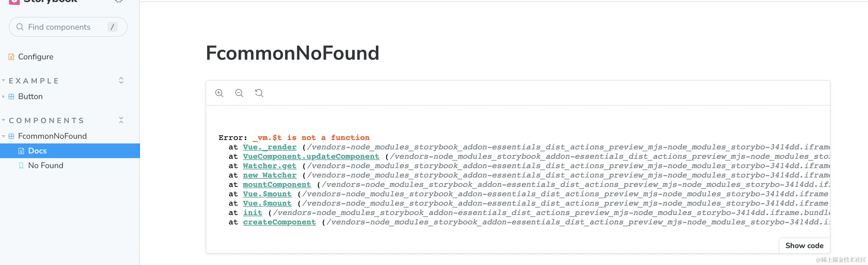Collapse the EXAMPLE section header
Image resolution: width=868 pixels, height=265 pixels.
[34, 81]
